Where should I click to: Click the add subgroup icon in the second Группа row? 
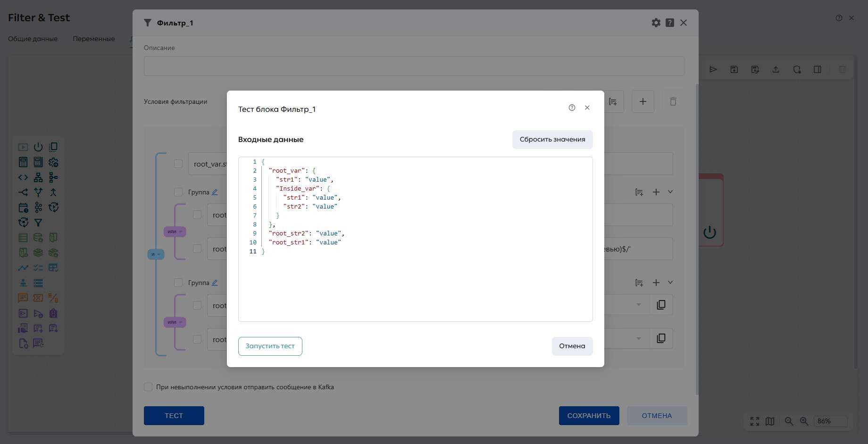[x=639, y=283]
